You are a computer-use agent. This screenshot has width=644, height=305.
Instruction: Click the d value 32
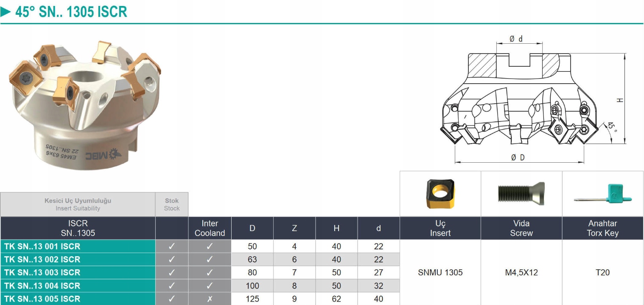(378, 286)
